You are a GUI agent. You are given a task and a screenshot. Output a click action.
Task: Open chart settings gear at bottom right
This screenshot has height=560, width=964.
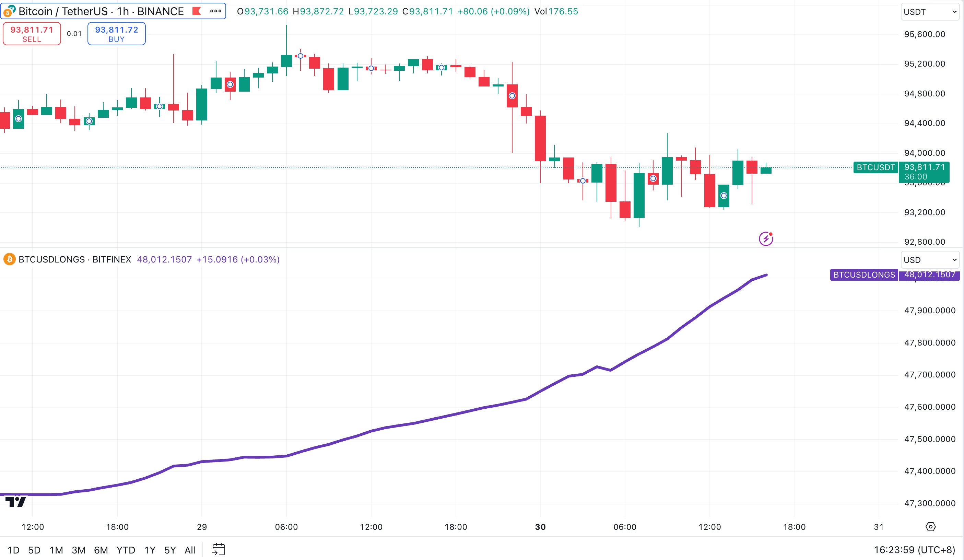click(930, 527)
